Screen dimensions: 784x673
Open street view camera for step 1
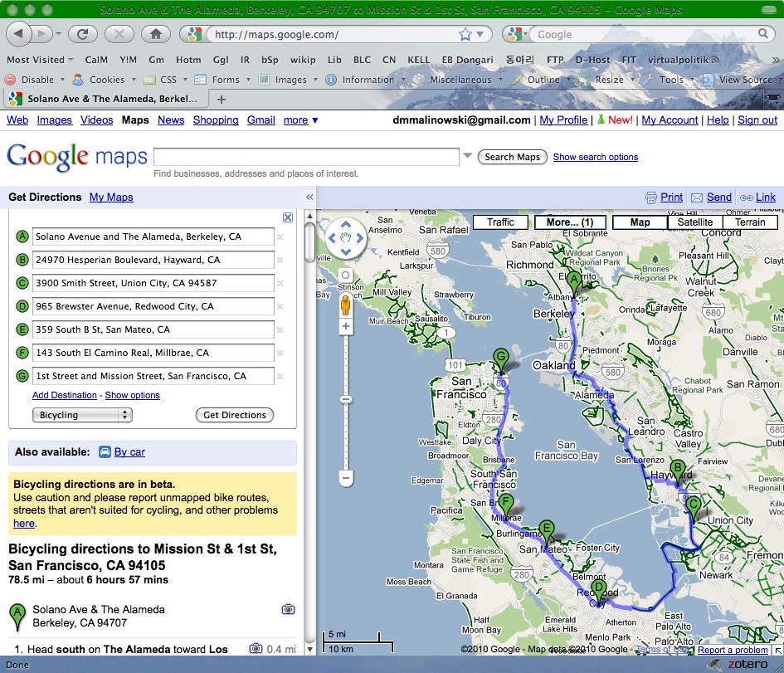pos(256,648)
